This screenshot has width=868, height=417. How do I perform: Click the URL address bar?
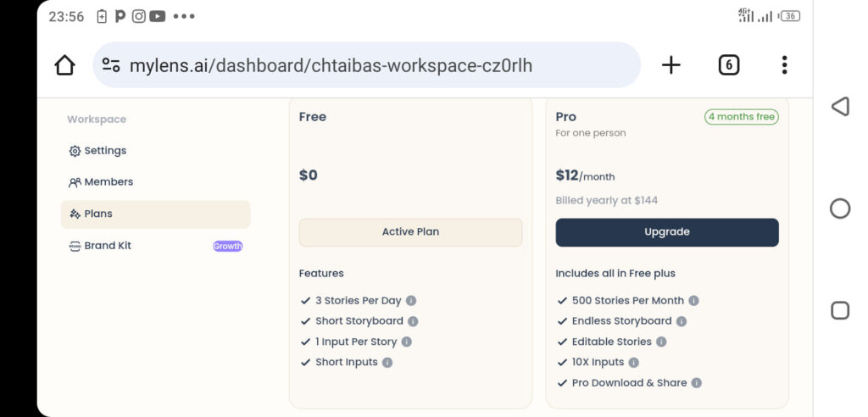[366, 65]
